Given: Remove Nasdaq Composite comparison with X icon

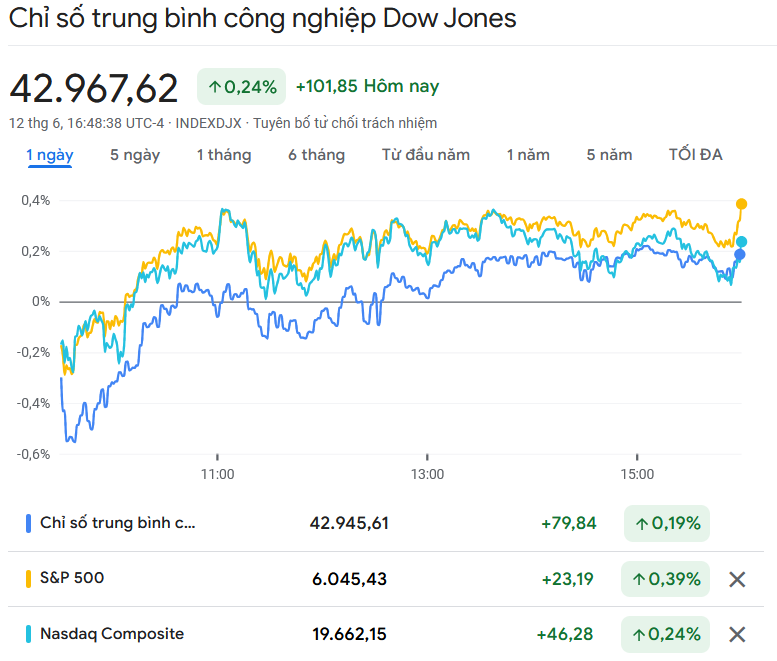Looking at the screenshot, I should point(737,634).
